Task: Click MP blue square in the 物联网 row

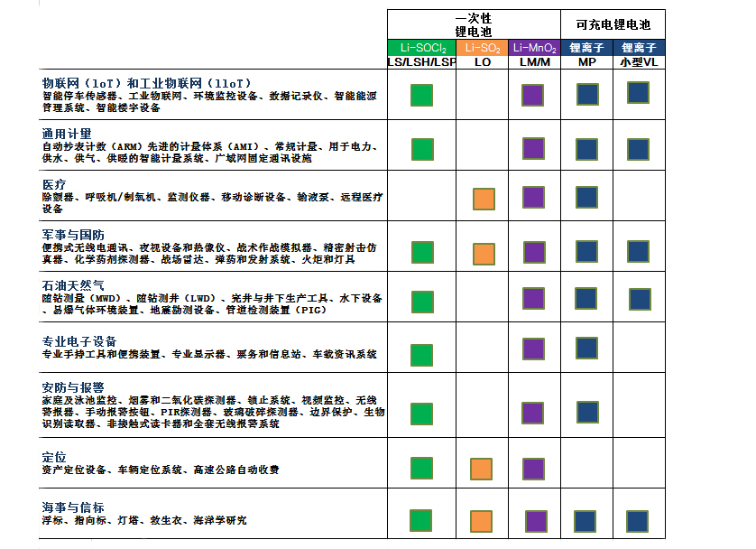Action: tap(587, 94)
